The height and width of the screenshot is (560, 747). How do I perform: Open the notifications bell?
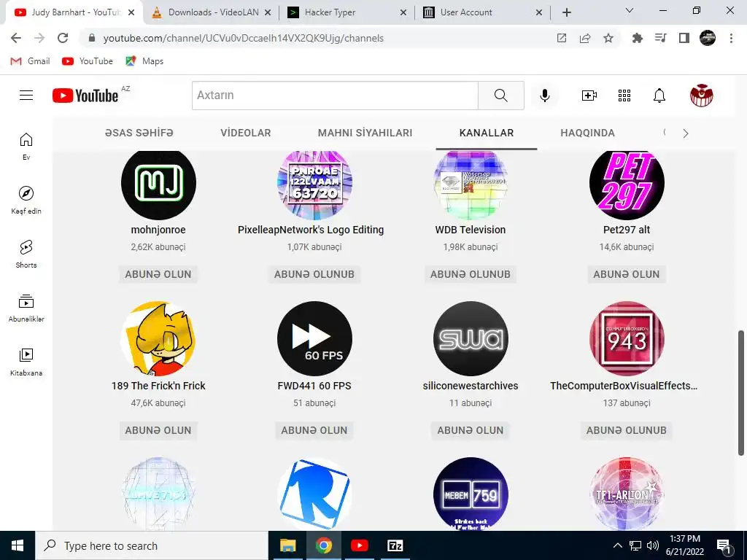659,96
